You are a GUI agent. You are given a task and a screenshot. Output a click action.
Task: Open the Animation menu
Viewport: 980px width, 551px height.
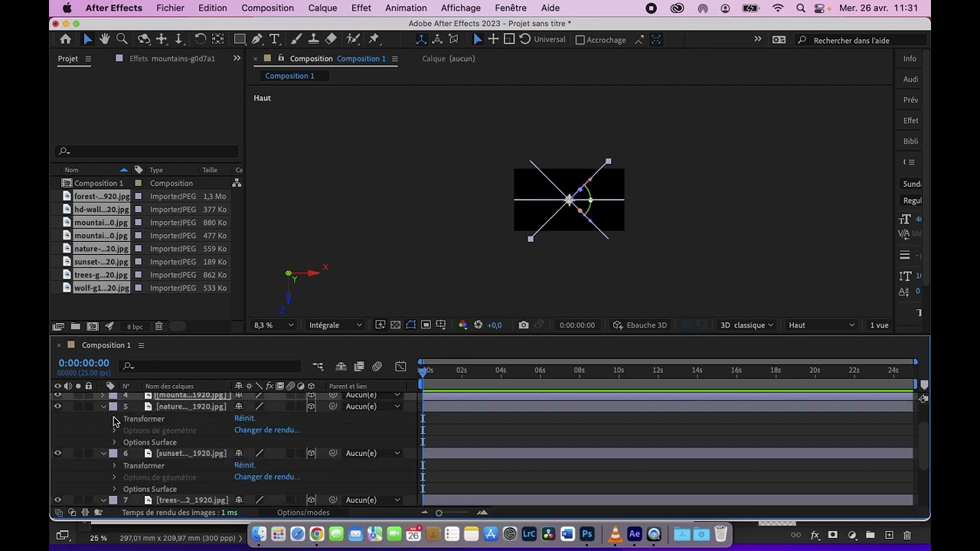coord(406,8)
